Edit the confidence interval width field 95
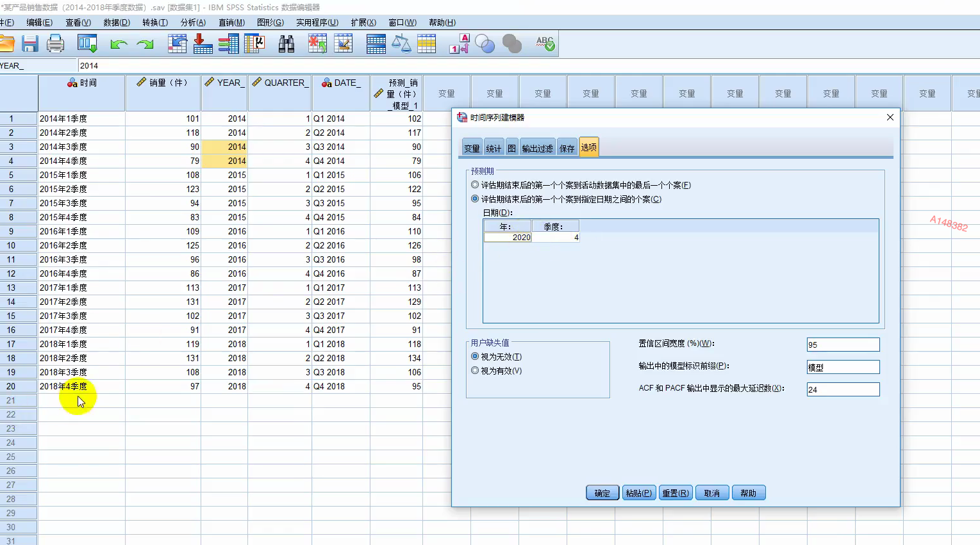Screen dimensions: 980x545 tap(843, 345)
